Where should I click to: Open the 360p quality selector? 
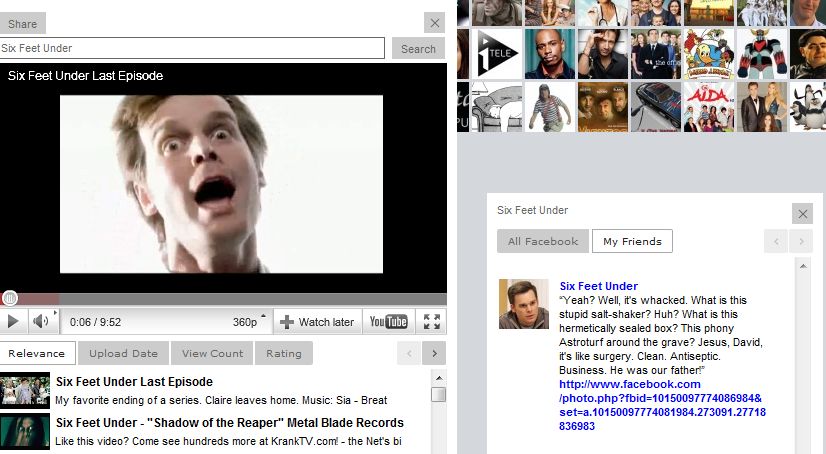249,322
